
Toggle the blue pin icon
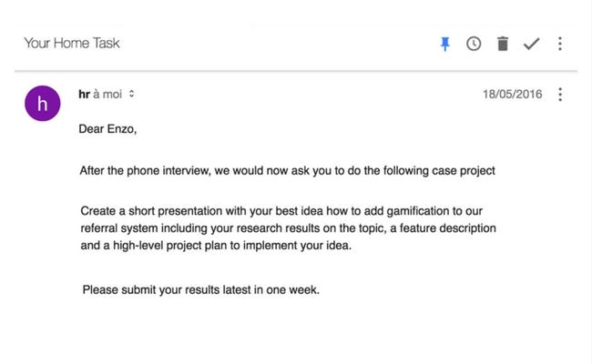pyautogui.click(x=445, y=44)
